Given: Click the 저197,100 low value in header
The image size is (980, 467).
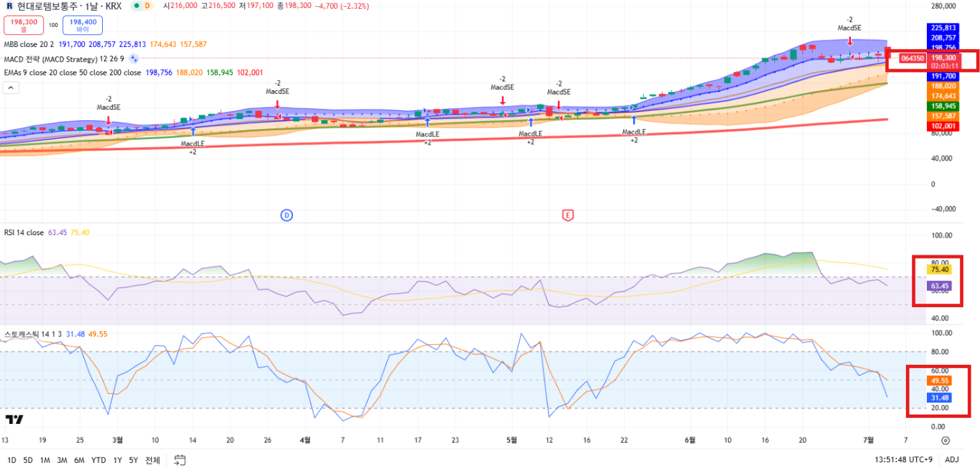Looking at the screenshot, I should [256, 5].
